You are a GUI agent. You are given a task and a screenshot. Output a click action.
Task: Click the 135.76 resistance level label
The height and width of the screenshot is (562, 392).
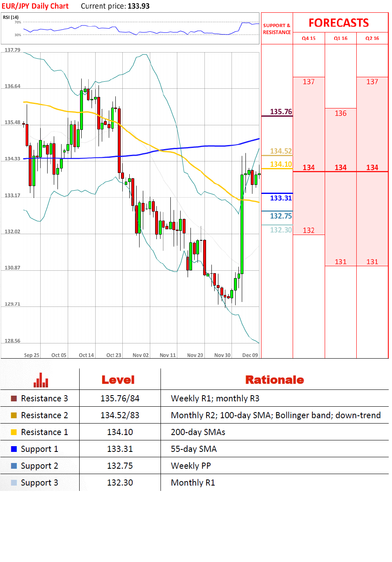click(281, 112)
